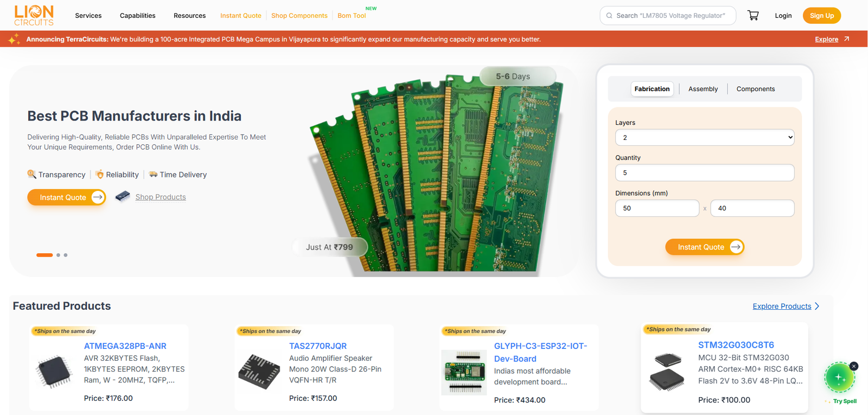Select the third carousel slide dot
The image size is (868, 415).
click(66, 255)
